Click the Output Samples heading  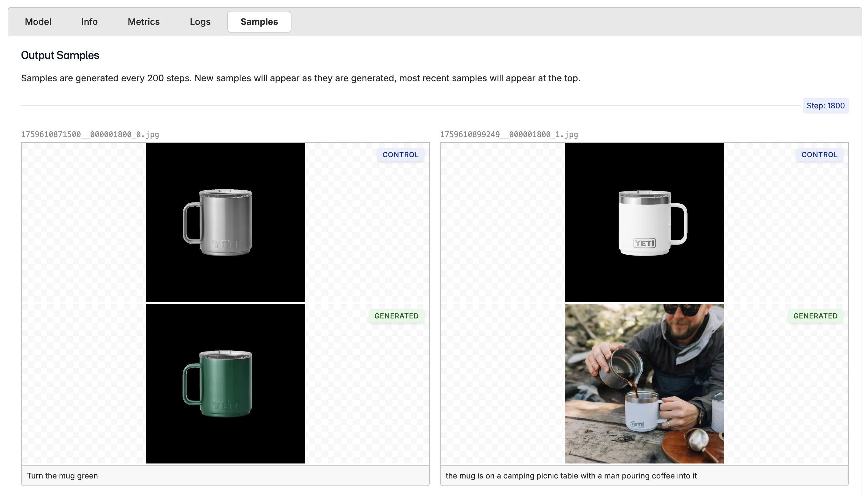pos(60,55)
